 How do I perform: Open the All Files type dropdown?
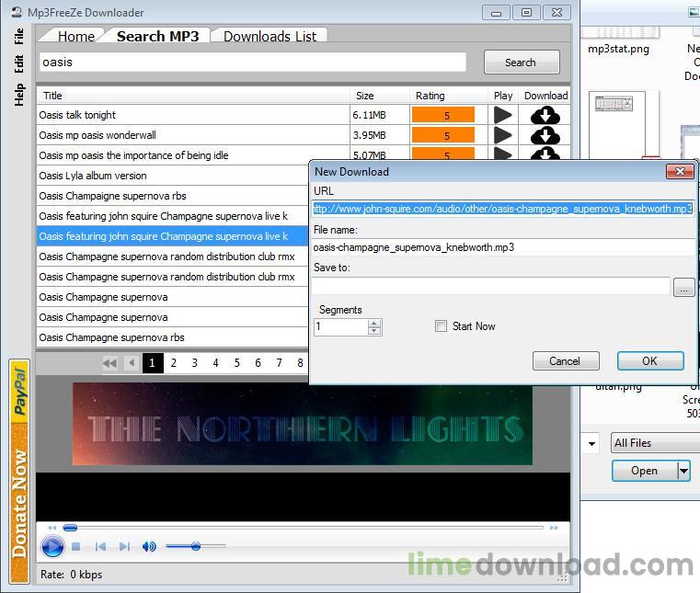pos(655,443)
